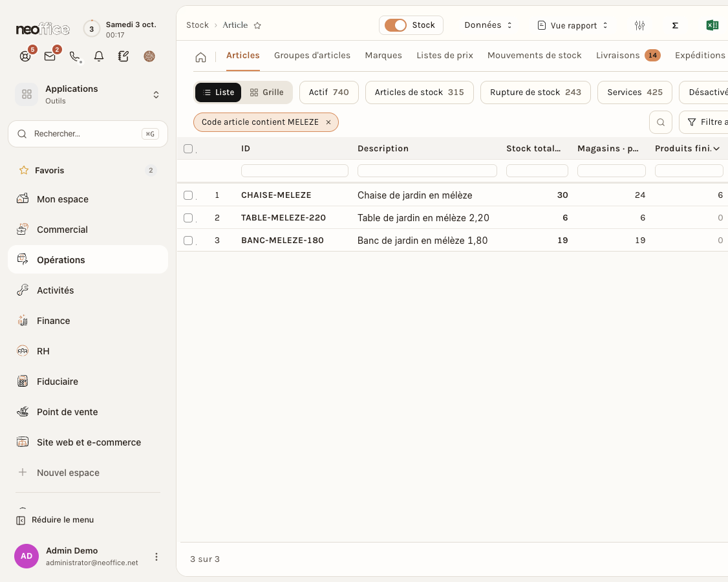This screenshot has height=582, width=728.
Task: Open the Articles tab
Action: tap(243, 55)
